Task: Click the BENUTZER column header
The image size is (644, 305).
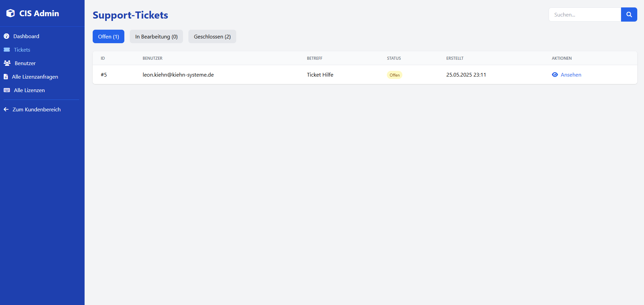Action: (152, 58)
